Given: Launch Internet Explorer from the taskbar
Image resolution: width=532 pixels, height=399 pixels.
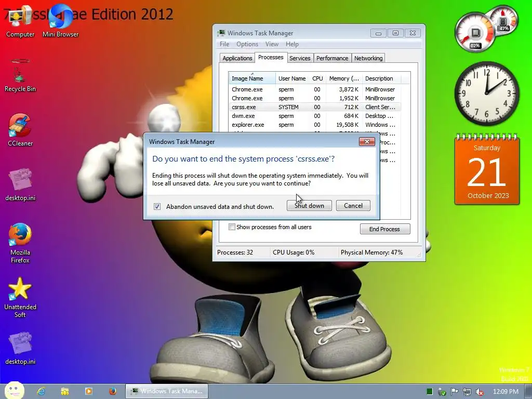Looking at the screenshot, I should pyautogui.click(x=41, y=391).
